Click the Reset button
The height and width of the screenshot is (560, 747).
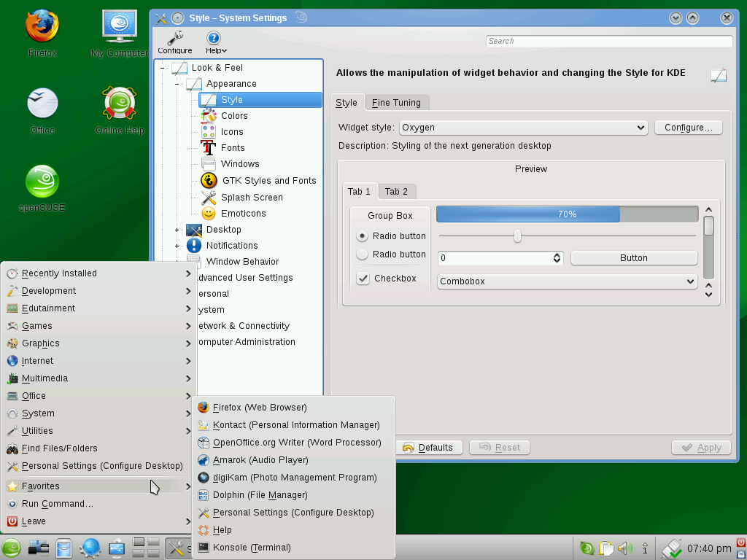(500, 448)
